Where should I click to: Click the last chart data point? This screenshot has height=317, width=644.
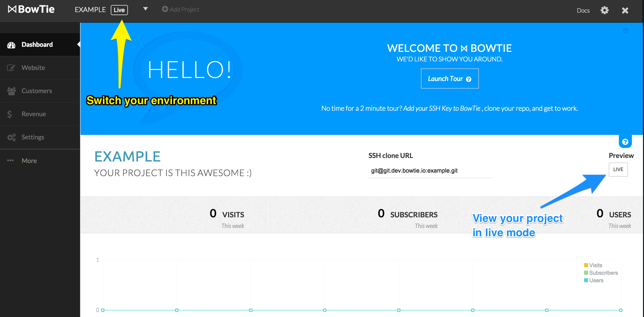click(x=621, y=310)
